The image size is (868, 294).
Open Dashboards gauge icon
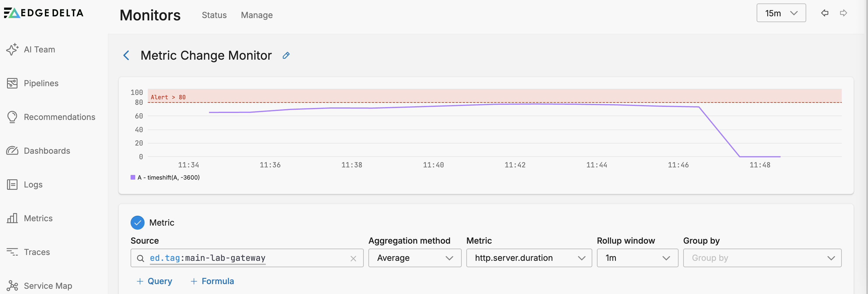coord(12,150)
